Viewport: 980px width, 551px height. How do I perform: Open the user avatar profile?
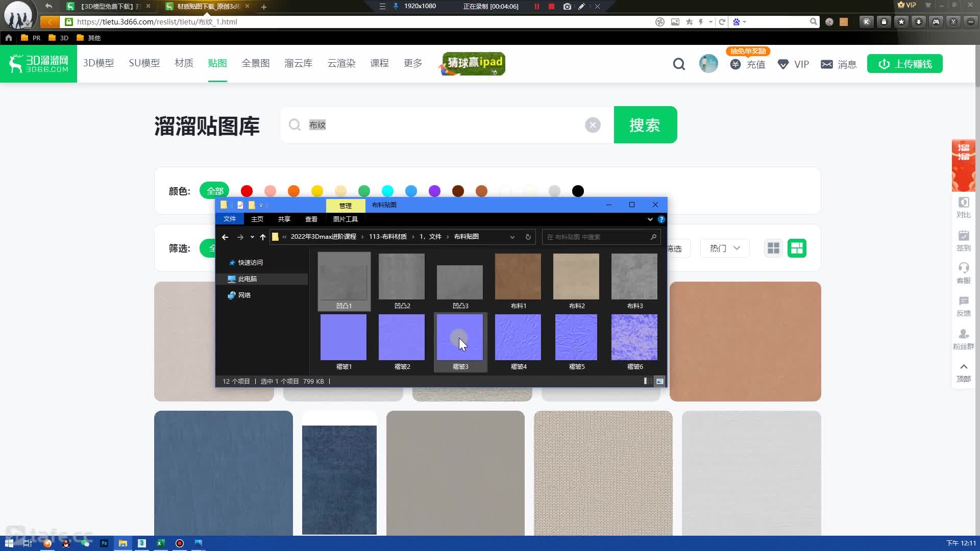[708, 64]
